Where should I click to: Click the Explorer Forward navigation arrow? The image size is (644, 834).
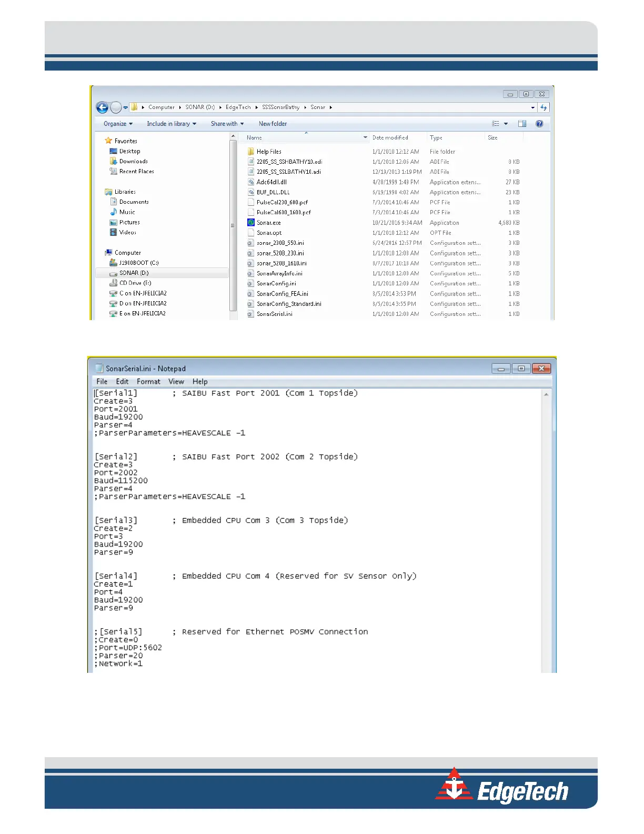116,107
